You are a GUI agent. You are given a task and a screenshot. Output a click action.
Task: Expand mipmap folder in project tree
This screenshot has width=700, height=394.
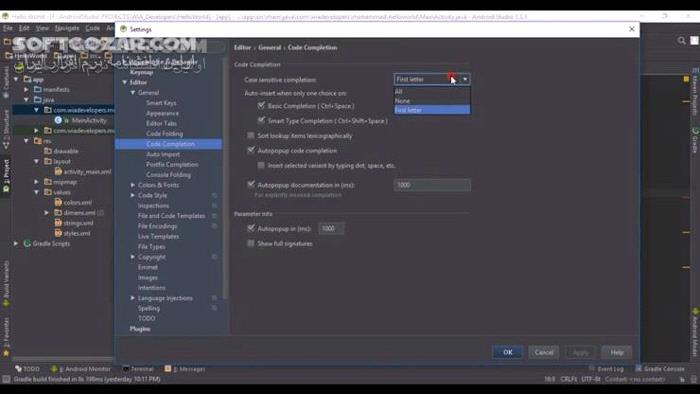click(x=37, y=182)
